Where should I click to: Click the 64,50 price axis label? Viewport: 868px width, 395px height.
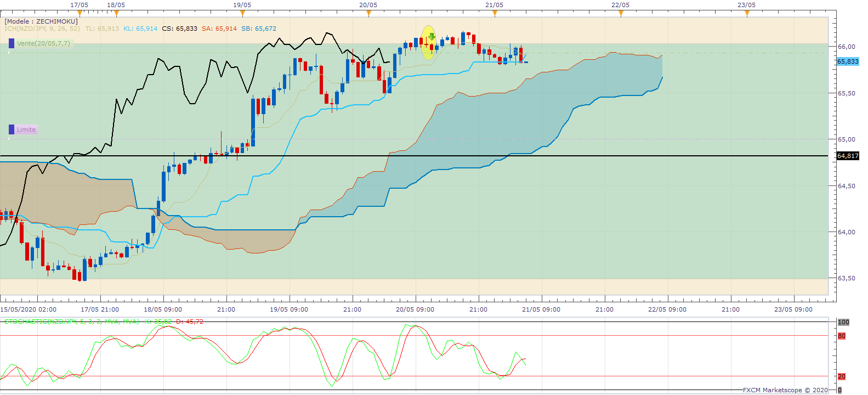pyautogui.click(x=847, y=186)
